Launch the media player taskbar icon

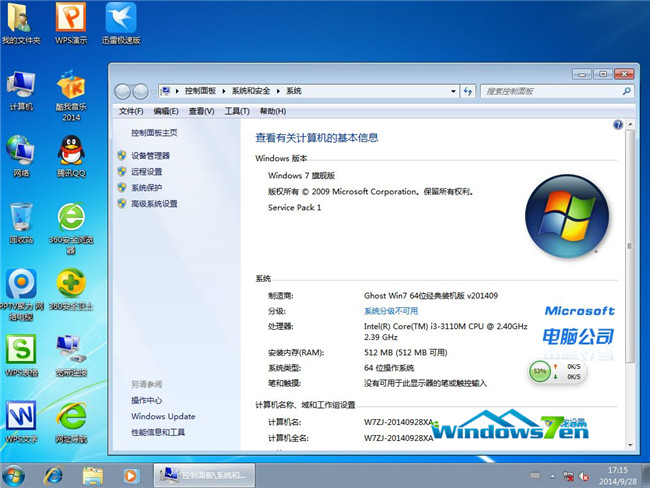point(131,476)
